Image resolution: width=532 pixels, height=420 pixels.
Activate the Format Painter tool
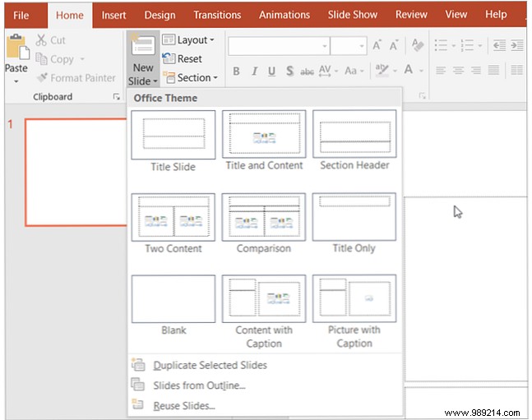pyautogui.click(x=76, y=78)
